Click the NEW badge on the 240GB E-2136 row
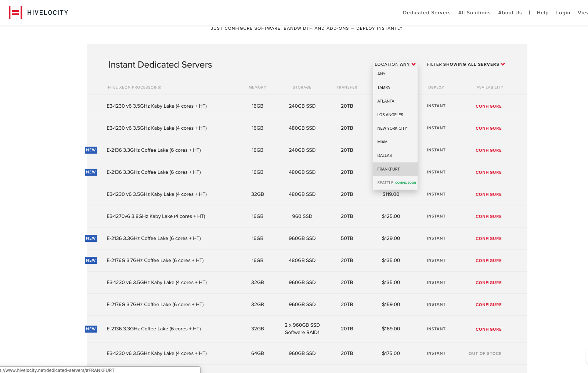The height and width of the screenshot is (373, 588). point(91,150)
